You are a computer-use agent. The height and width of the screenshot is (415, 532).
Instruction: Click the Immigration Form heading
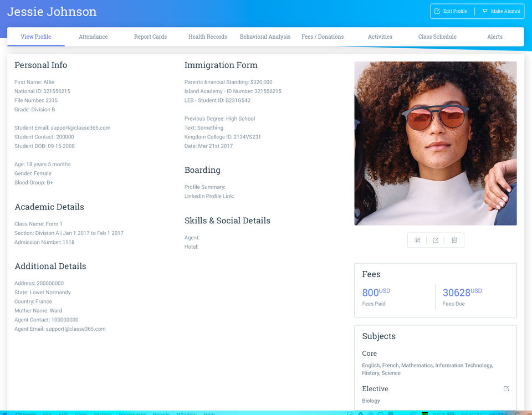click(x=221, y=65)
